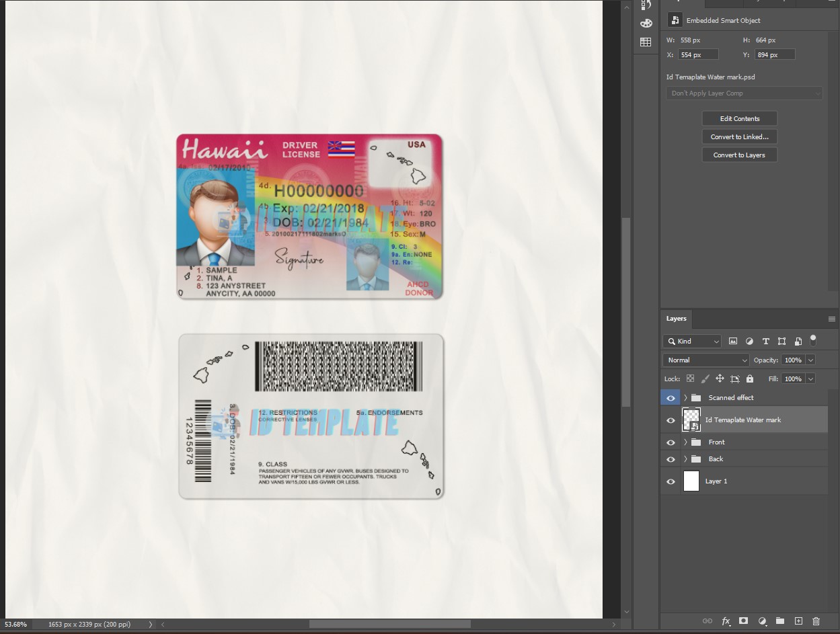The height and width of the screenshot is (634, 840).
Task: Click the Fill 100% value field
Action: (794, 379)
